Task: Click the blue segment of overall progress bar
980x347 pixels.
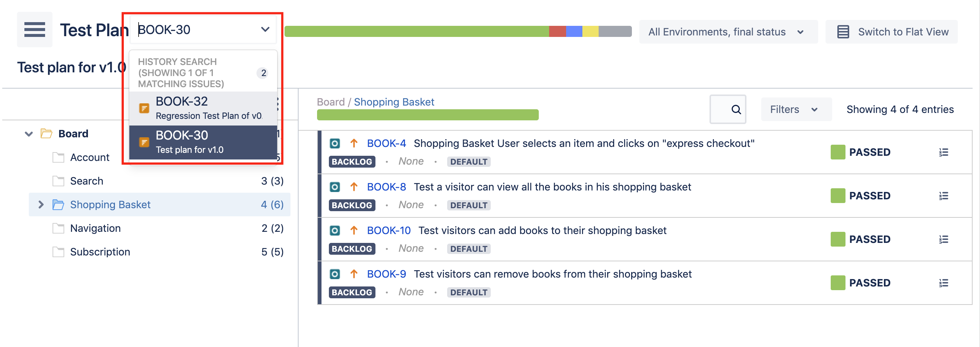Action: point(574,31)
